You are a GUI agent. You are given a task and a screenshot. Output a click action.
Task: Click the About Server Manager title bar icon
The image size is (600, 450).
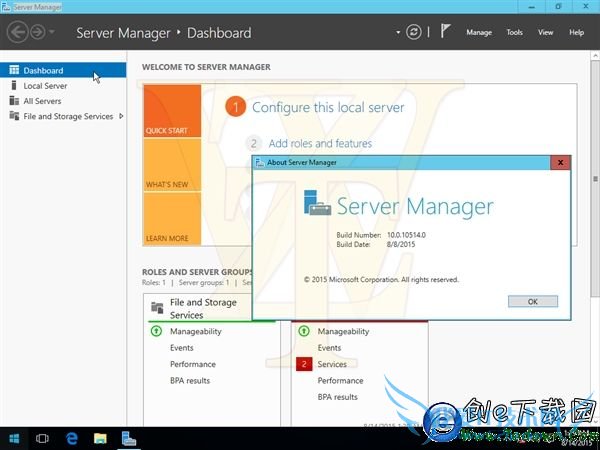pyautogui.click(x=260, y=163)
